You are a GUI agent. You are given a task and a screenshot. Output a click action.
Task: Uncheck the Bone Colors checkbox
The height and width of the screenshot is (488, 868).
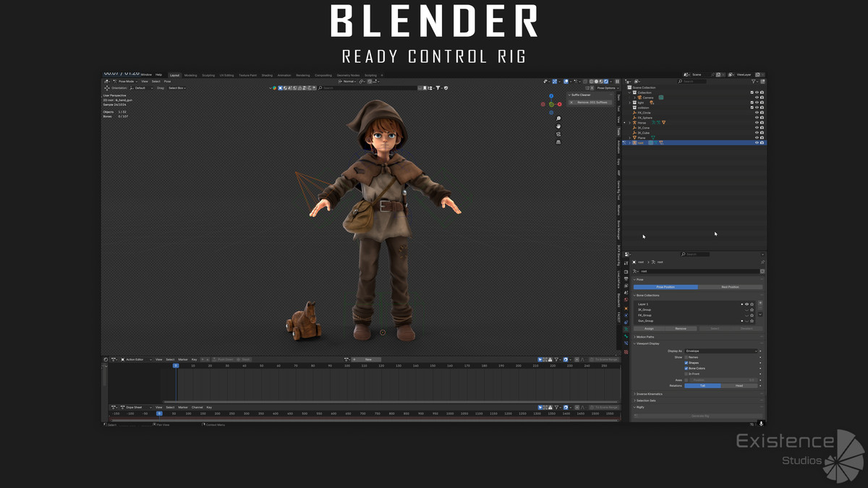(x=686, y=369)
